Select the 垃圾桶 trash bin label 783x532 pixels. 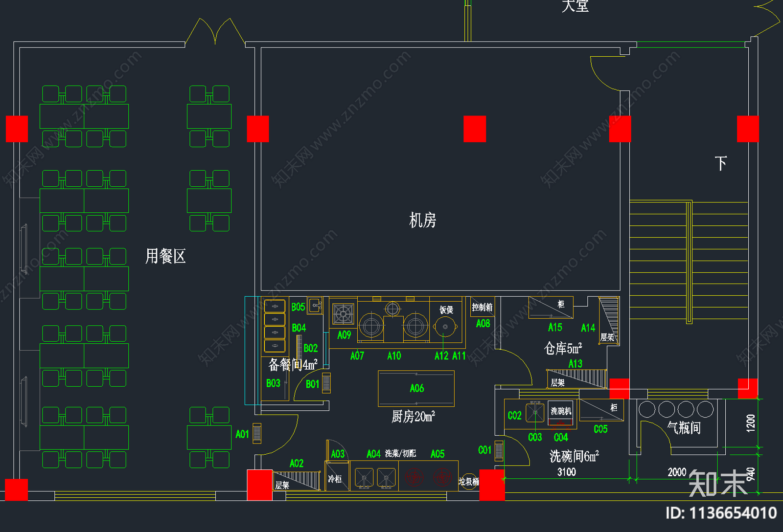(x=468, y=482)
